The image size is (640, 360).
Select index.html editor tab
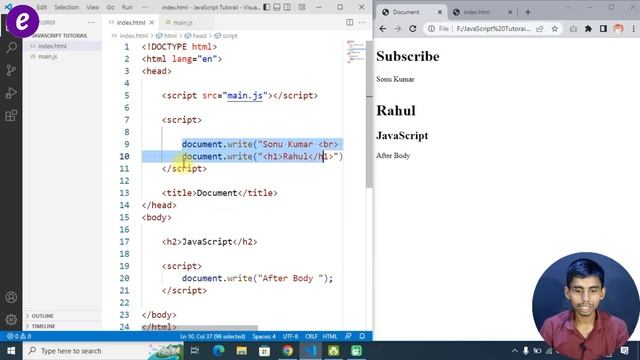pyautogui.click(x=131, y=22)
